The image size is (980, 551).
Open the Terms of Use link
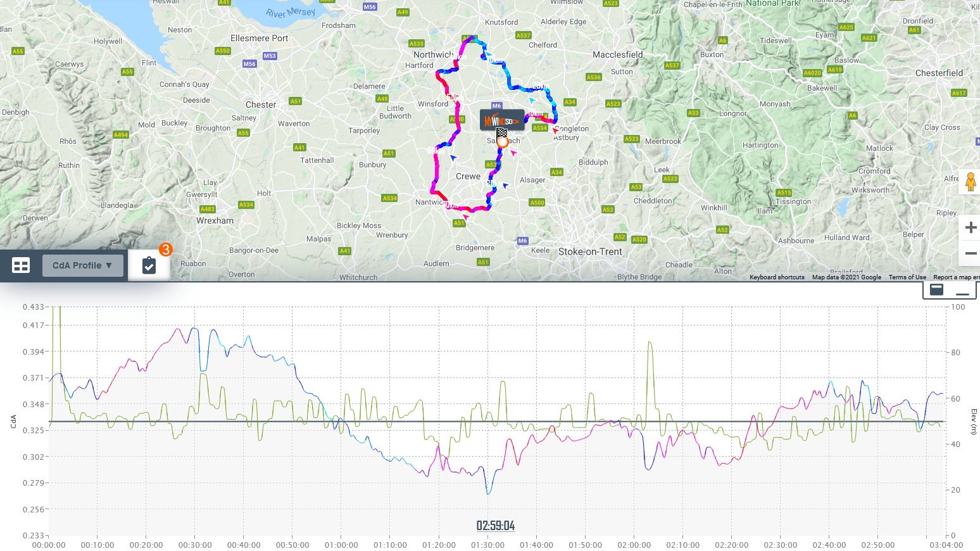tap(907, 277)
